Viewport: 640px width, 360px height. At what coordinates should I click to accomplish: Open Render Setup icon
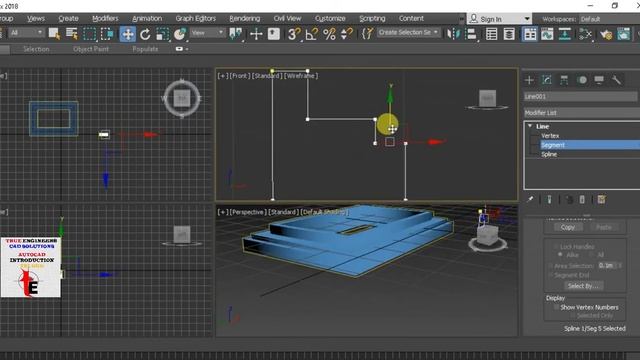606,34
